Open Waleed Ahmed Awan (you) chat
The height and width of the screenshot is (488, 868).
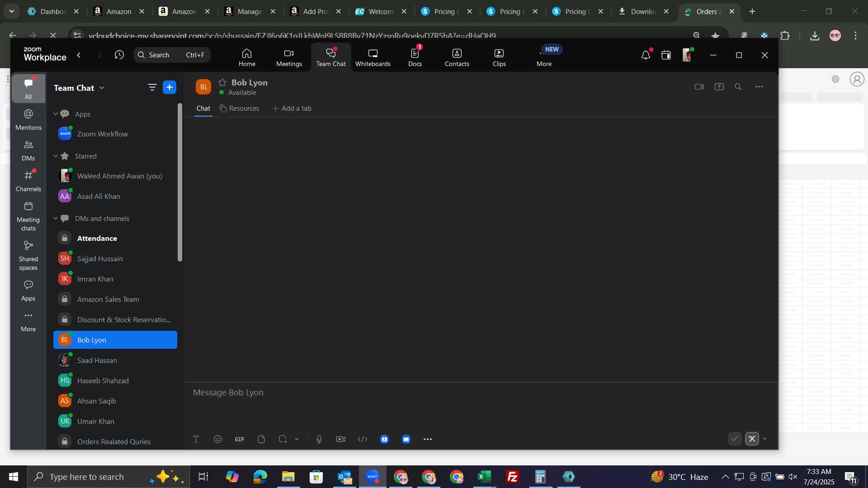pos(115,176)
